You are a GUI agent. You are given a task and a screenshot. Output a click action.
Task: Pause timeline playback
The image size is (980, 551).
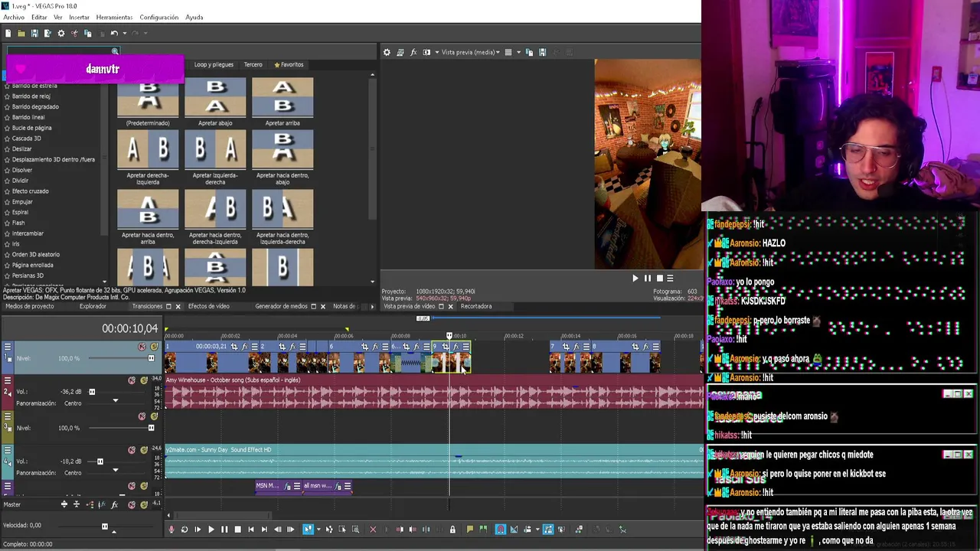pos(224,529)
